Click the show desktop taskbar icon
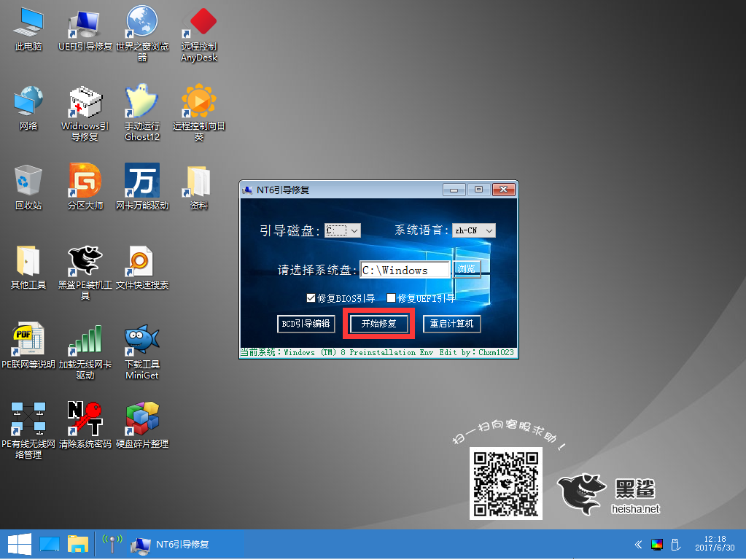This screenshot has width=746, height=560. pos(50,544)
